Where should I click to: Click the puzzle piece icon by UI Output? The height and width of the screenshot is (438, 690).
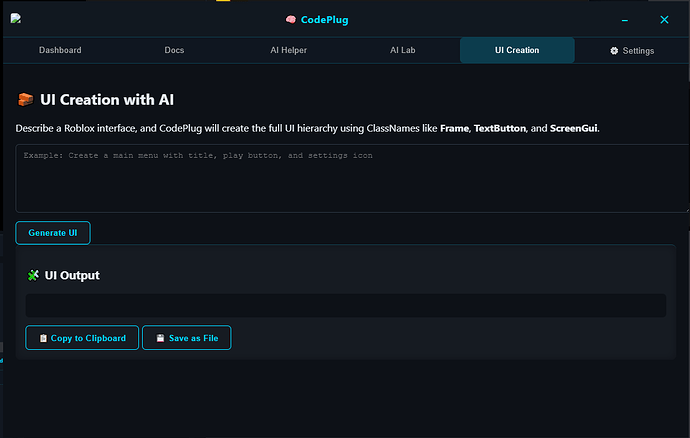point(33,275)
